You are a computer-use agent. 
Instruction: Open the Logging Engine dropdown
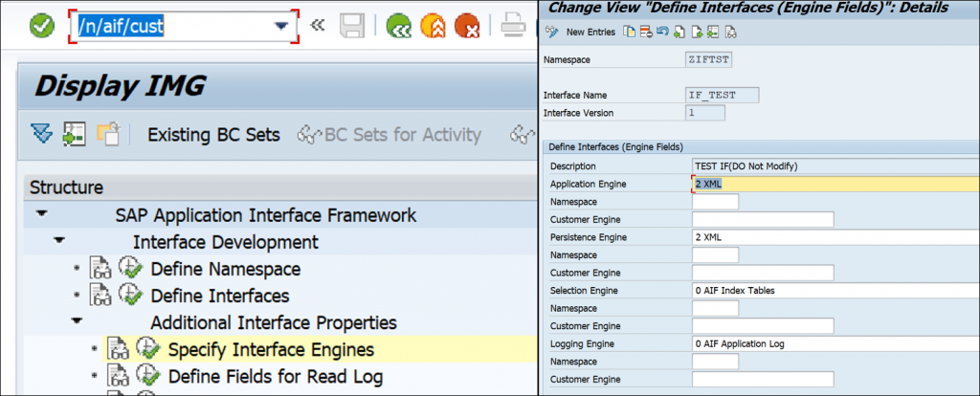pos(835,343)
